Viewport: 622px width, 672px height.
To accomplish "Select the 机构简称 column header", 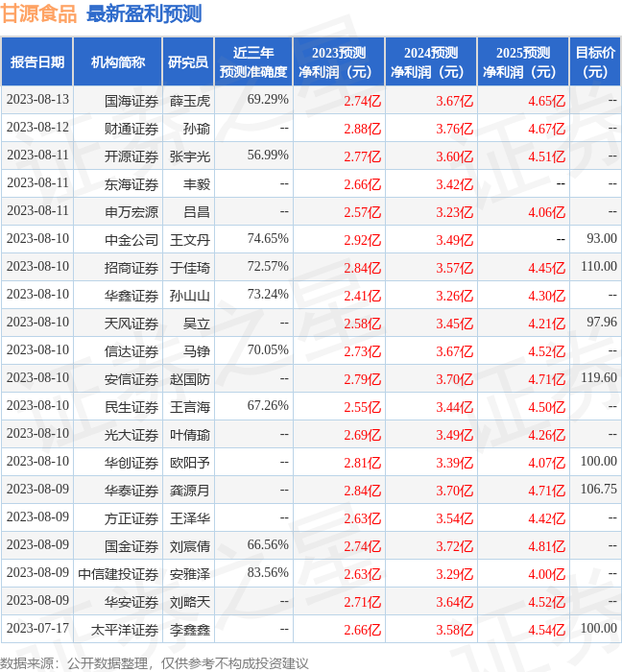I will 118,62.
